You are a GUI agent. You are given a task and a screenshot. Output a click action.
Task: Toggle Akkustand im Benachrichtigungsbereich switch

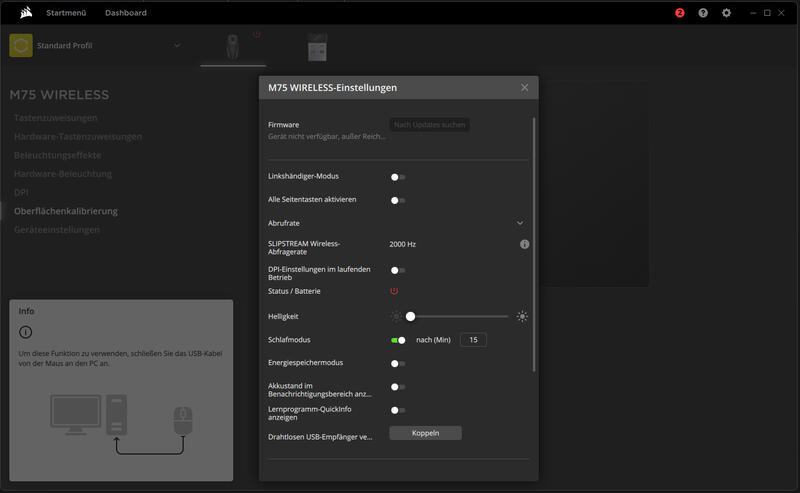click(x=397, y=387)
